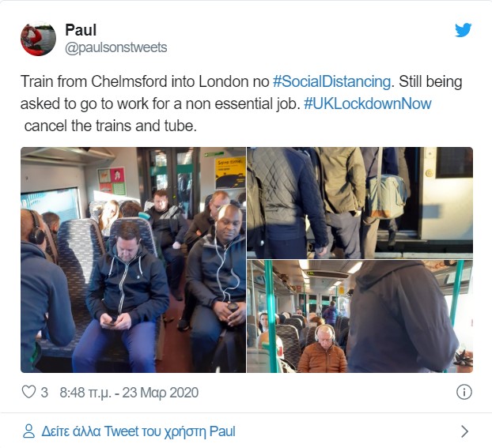Image resolution: width=492 pixels, height=448 pixels.
Task: View the crowded train door photo
Action: click(360, 202)
